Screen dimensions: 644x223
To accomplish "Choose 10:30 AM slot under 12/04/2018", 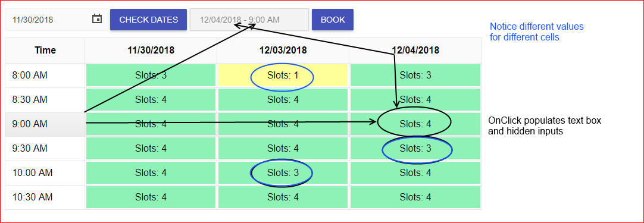I will (415, 197).
